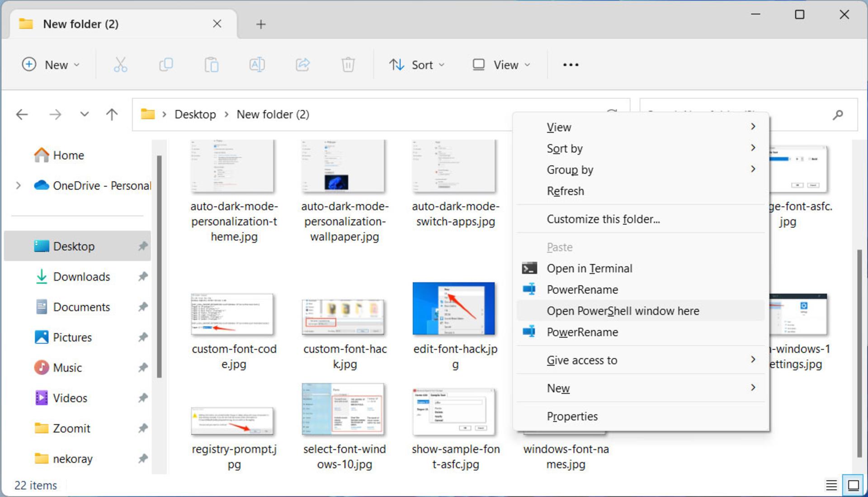Screen dimensions: 868x497
Task: Click the Paste clipboard toolbar icon
Action: [x=212, y=65]
